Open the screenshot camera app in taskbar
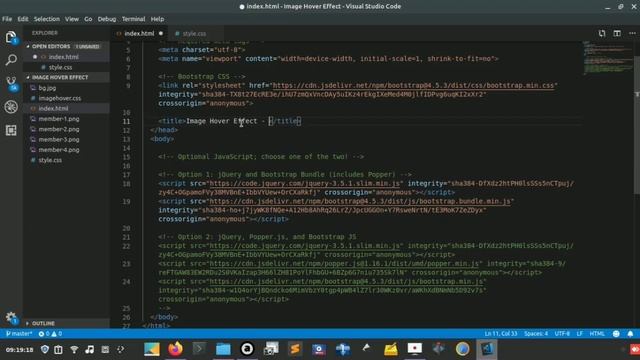Image resolution: width=640 pixels, height=360 pixels. pos(271,349)
